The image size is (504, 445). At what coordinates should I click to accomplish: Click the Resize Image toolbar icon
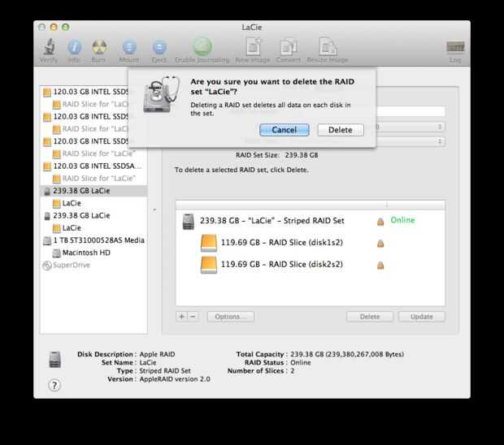coord(328,47)
